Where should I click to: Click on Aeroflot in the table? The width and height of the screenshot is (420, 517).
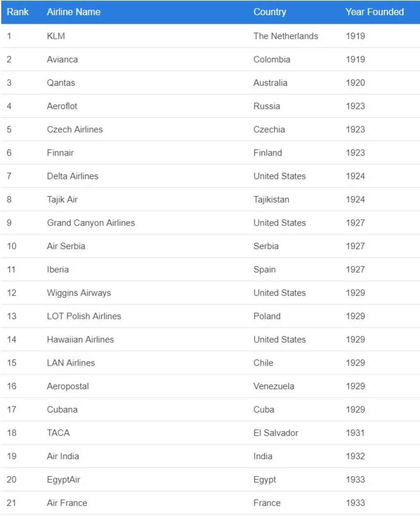[x=62, y=106]
